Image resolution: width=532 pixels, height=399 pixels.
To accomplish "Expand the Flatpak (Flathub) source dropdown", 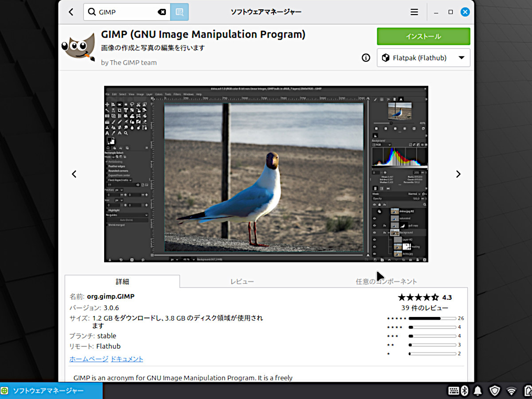I will pyautogui.click(x=423, y=58).
